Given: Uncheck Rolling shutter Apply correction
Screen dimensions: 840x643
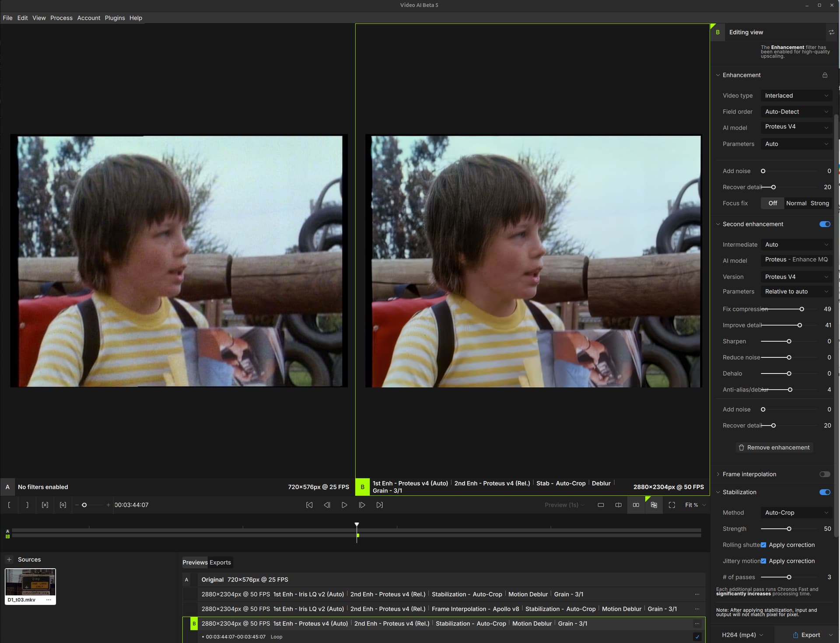Looking at the screenshot, I should click(x=763, y=545).
